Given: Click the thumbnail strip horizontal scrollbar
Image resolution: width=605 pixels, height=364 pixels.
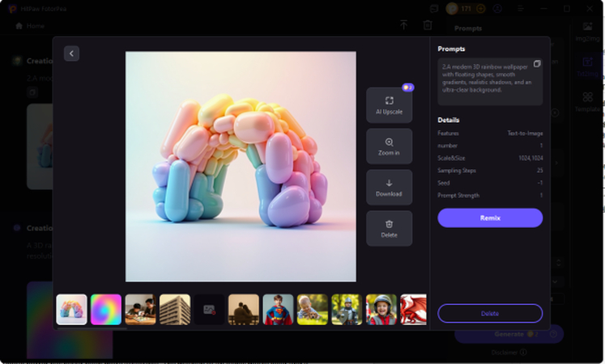Looking at the screenshot, I should click(x=92, y=328).
